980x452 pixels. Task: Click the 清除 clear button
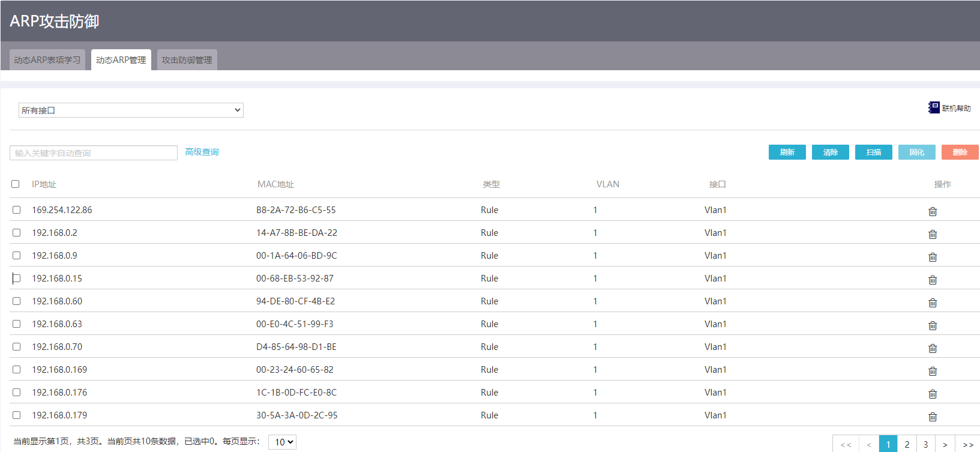pyautogui.click(x=831, y=152)
